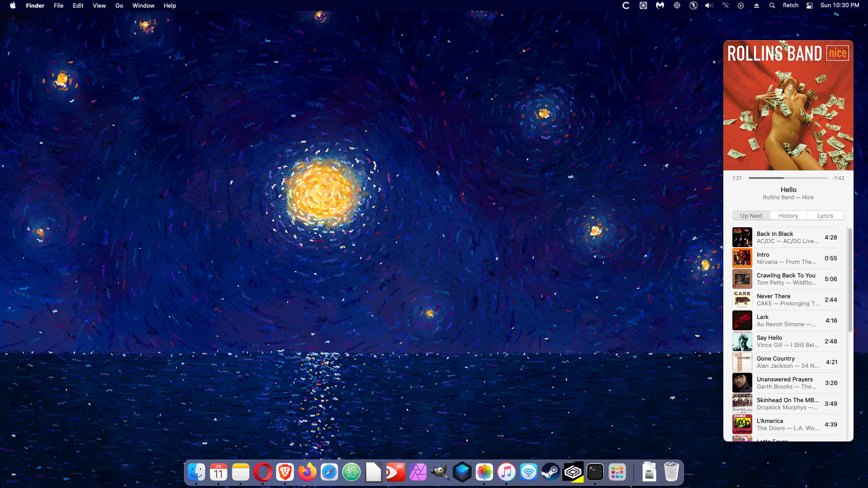Click the eject icon in menu bar

pos(756,5)
